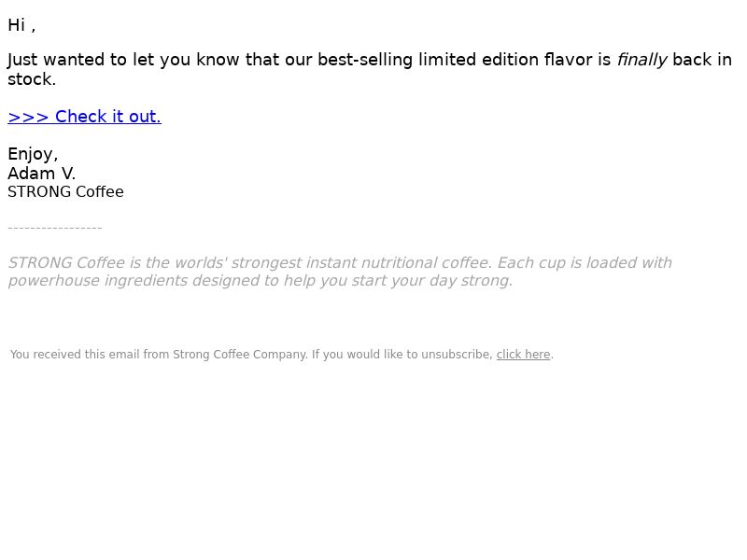Click the "Each cup is loaded with" phrase
Image resolution: width=747 pixels, height=560 pixels.
(585, 263)
